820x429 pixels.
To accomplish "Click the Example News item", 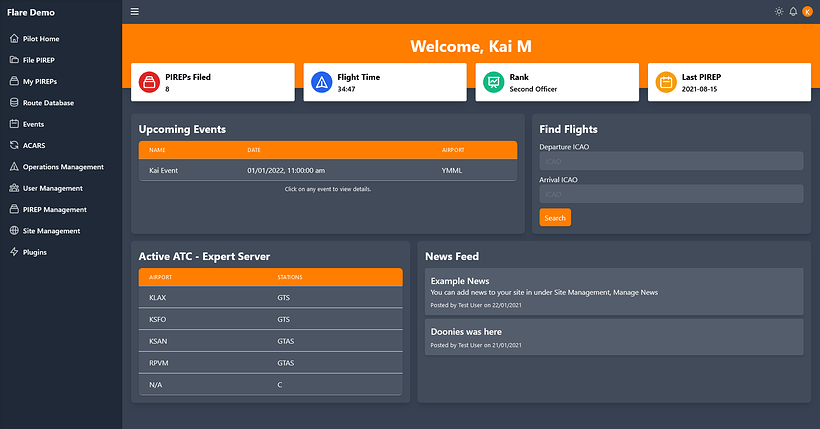I will (x=614, y=291).
